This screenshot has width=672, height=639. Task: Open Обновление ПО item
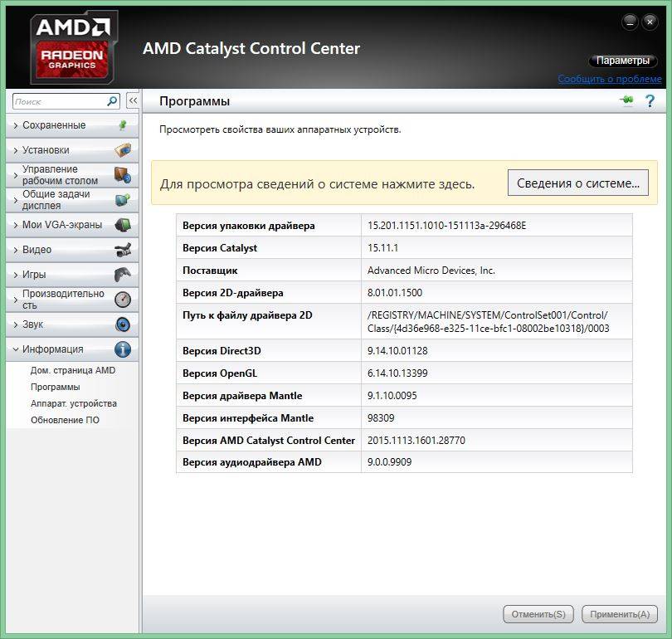point(65,421)
